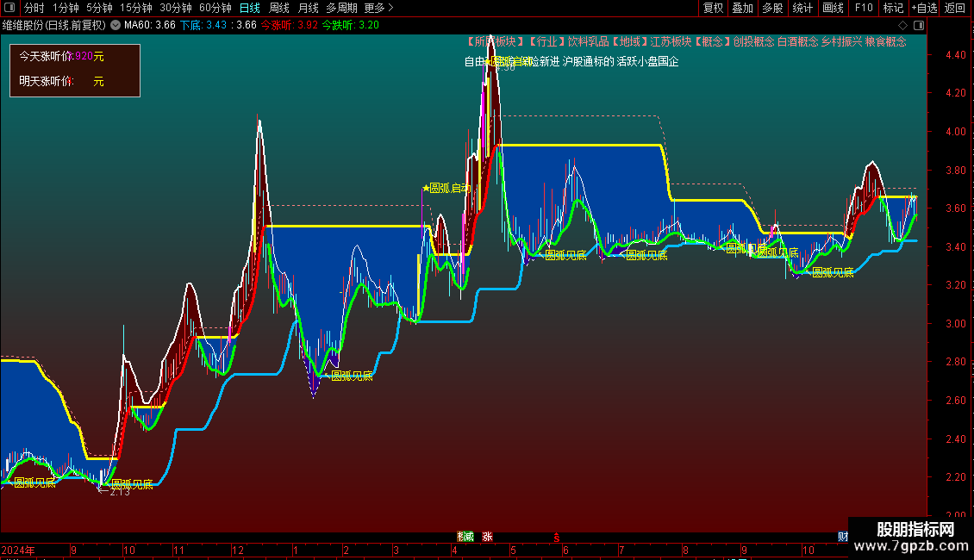Switch to the 日线 daily chart

[x=249, y=8]
